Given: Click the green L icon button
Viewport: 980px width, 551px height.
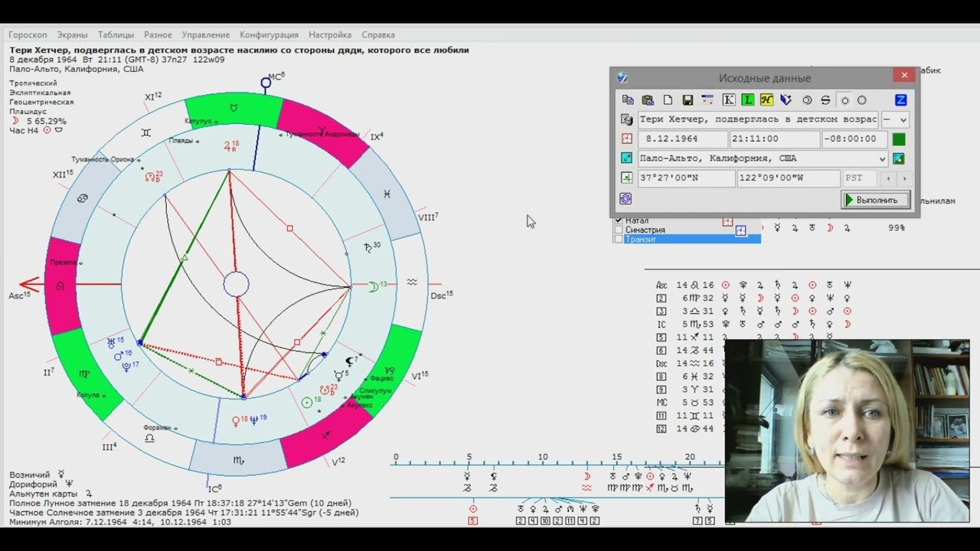Looking at the screenshot, I should tap(747, 100).
